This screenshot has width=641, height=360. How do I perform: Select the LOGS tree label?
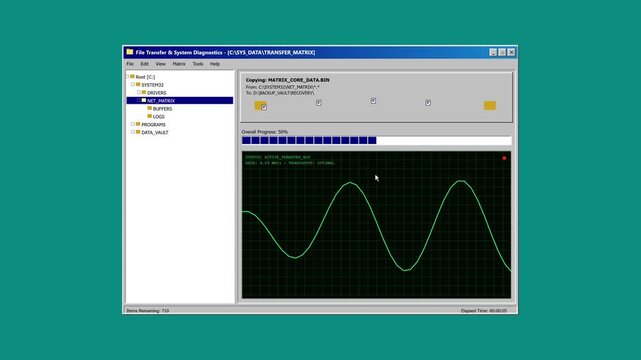(159, 116)
